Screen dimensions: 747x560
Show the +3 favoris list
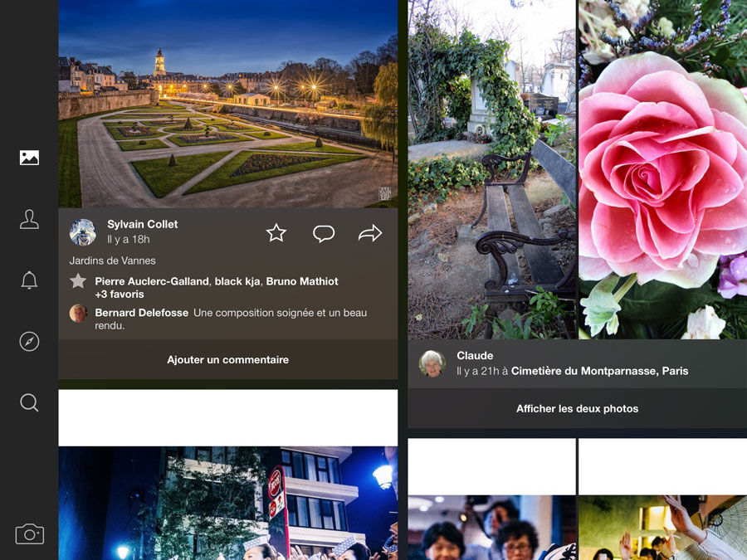coord(120,295)
